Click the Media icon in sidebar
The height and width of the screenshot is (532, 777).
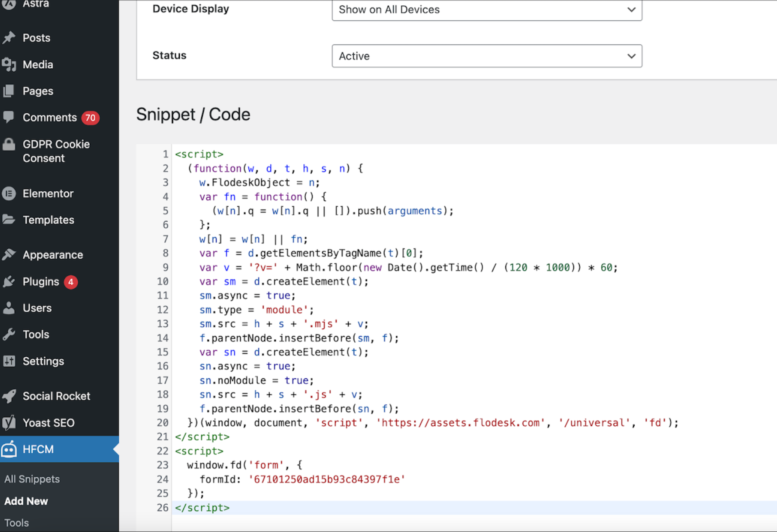click(x=9, y=64)
